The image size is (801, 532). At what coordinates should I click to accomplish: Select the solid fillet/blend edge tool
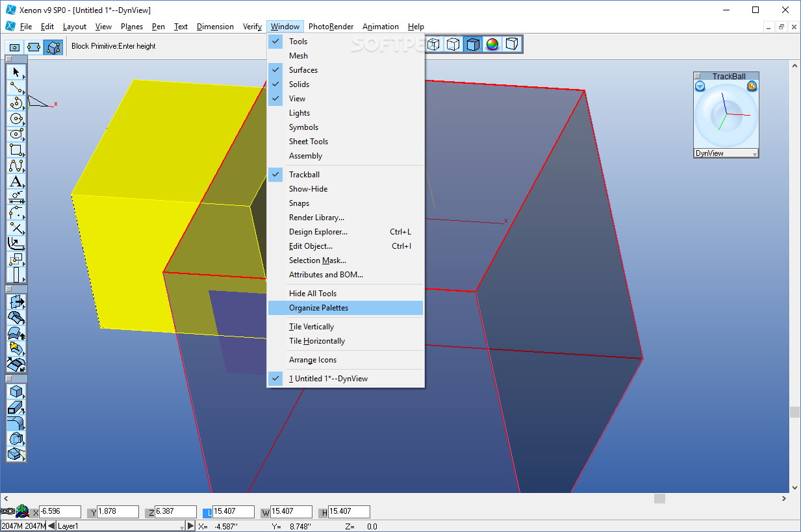pyautogui.click(x=16, y=423)
